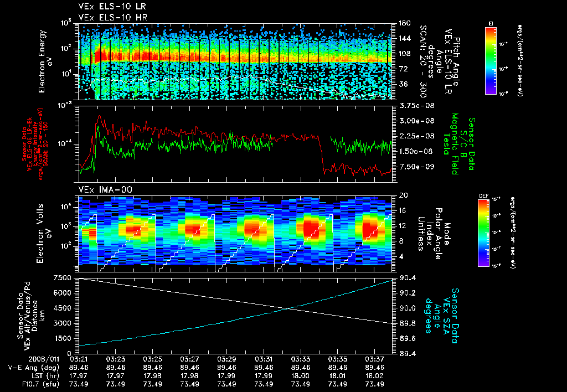This screenshot has width=567, height=392.
Task: Click the 03:25 time tick label
Action: pyautogui.click(x=153, y=360)
